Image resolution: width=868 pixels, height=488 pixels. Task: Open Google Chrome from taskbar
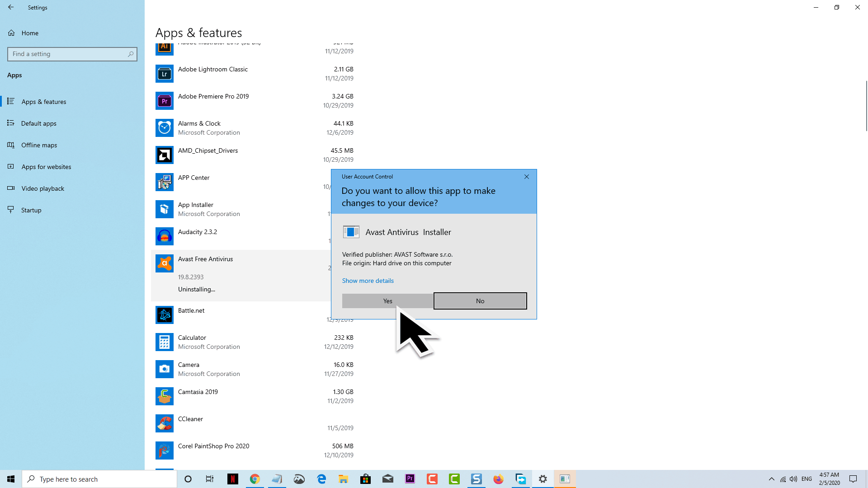[255, 479]
